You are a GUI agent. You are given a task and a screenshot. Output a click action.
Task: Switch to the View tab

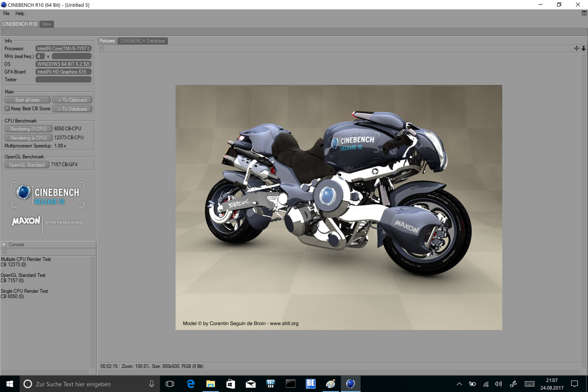pos(47,24)
